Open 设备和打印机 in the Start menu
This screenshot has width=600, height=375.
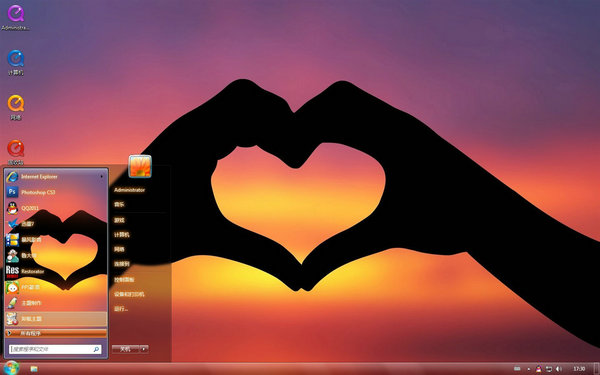[129, 294]
